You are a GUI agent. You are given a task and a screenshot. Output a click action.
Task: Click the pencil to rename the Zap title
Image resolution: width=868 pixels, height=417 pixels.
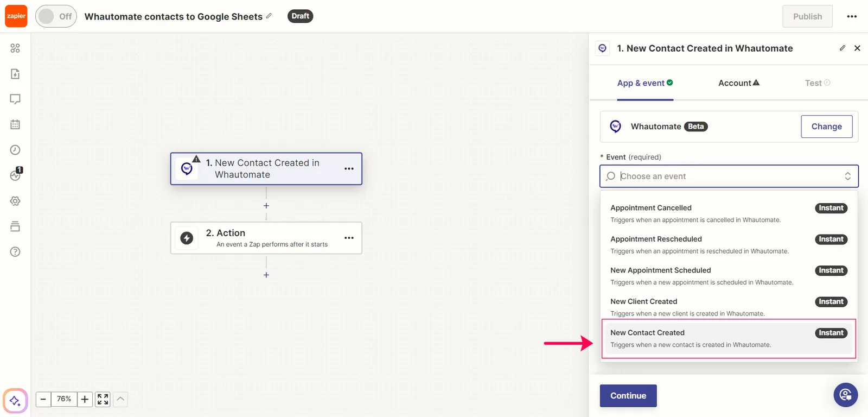(269, 16)
